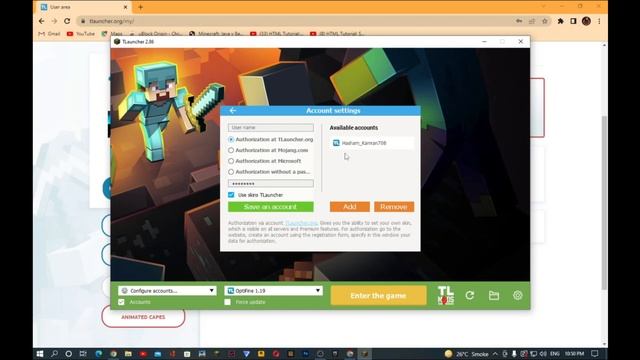Click the Chrome back arrow
640x360 pixels.
coord(42,21)
